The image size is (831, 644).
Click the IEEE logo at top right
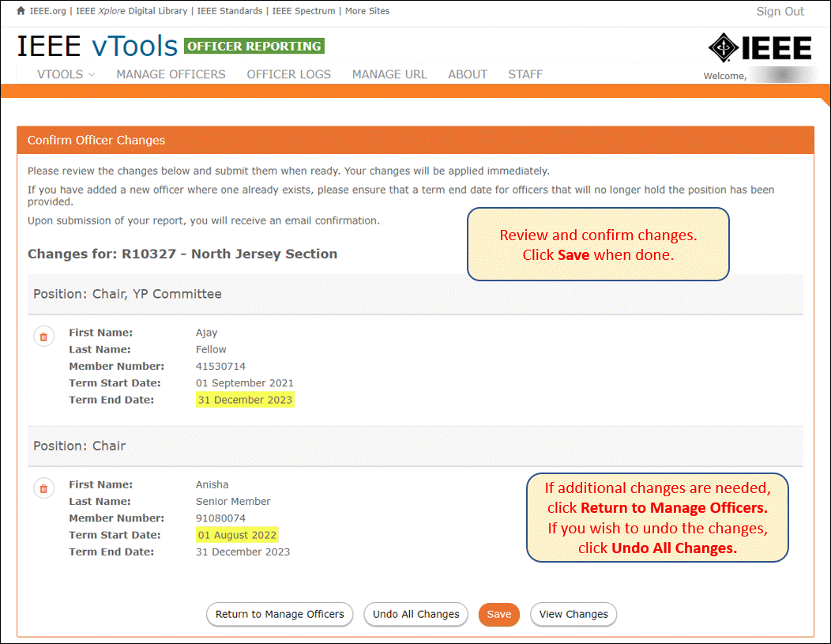[x=760, y=47]
